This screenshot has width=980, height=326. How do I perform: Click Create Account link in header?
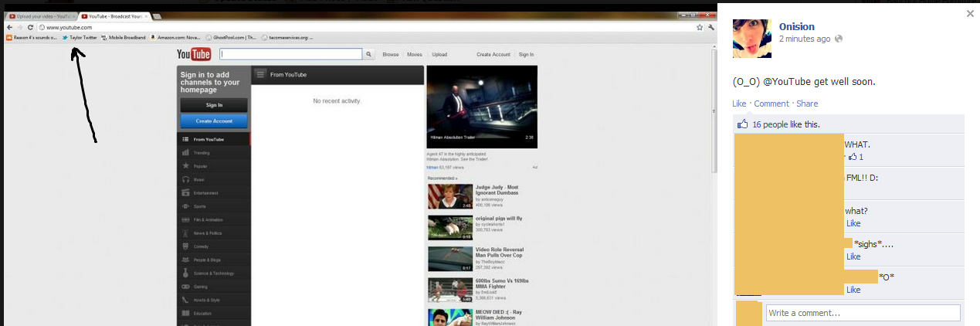pyautogui.click(x=493, y=55)
